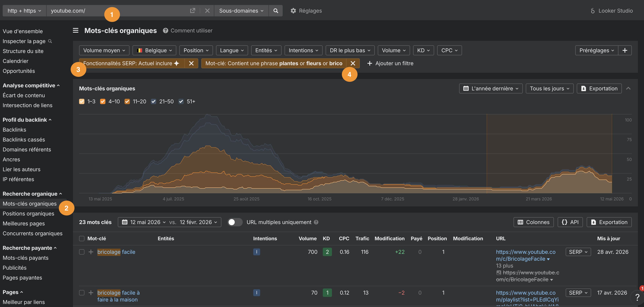Check the bricolage facile à faire row checkbox
Screen dimensions: 644x307
[82, 293]
